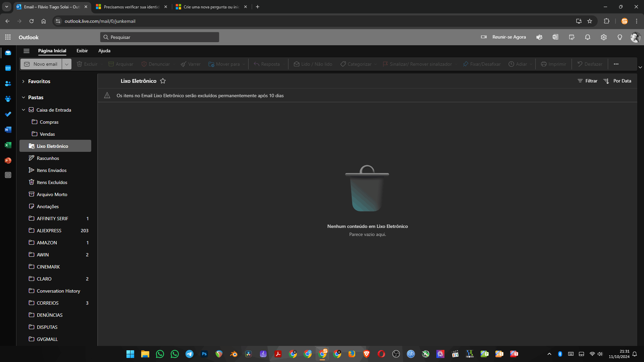Image resolution: width=644 pixels, height=362 pixels.
Task: Open the To Do checkmark app
Action: (x=8, y=114)
